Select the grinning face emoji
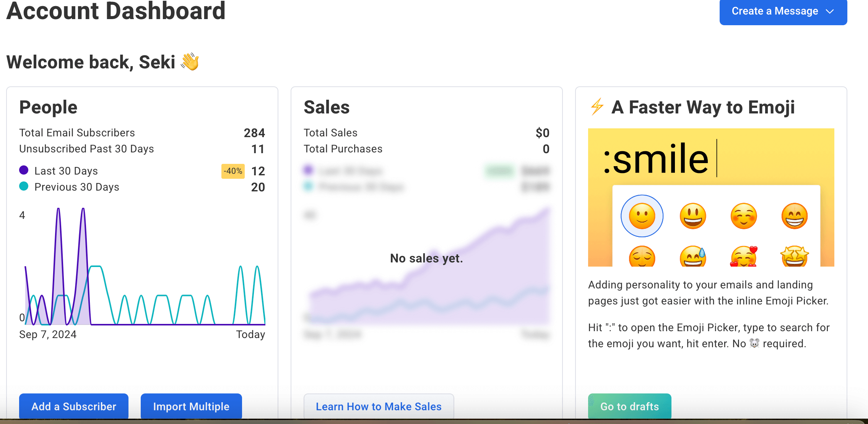The height and width of the screenshot is (424, 868). pos(692,216)
